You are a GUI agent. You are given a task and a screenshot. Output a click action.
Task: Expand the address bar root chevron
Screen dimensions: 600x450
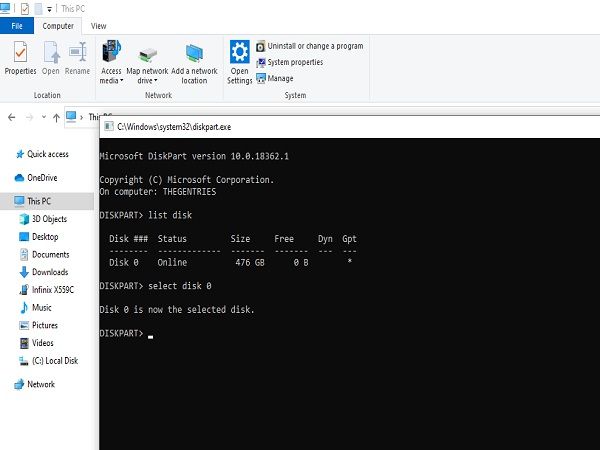(82, 117)
